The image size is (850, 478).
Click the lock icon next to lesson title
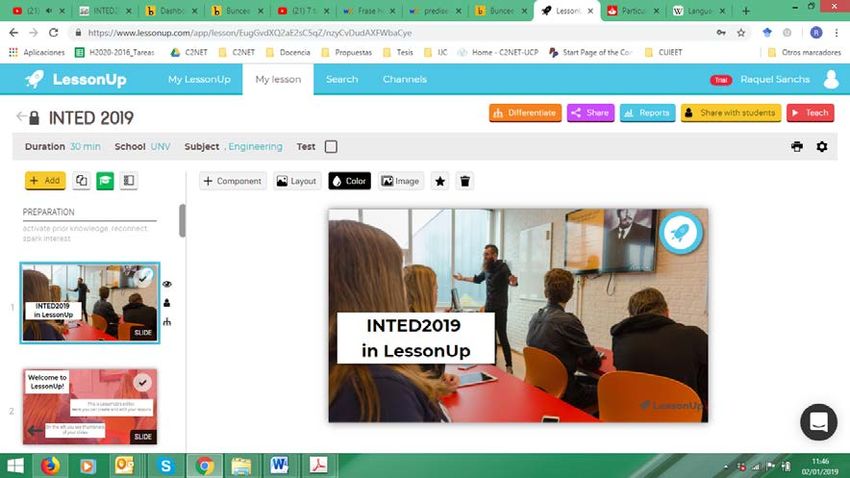click(x=34, y=118)
